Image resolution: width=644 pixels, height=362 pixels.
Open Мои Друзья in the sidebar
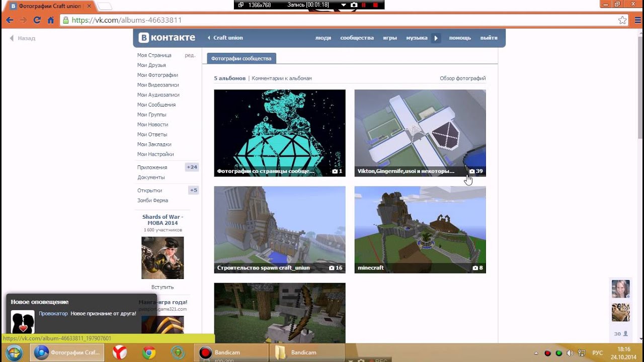click(x=151, y=65)
